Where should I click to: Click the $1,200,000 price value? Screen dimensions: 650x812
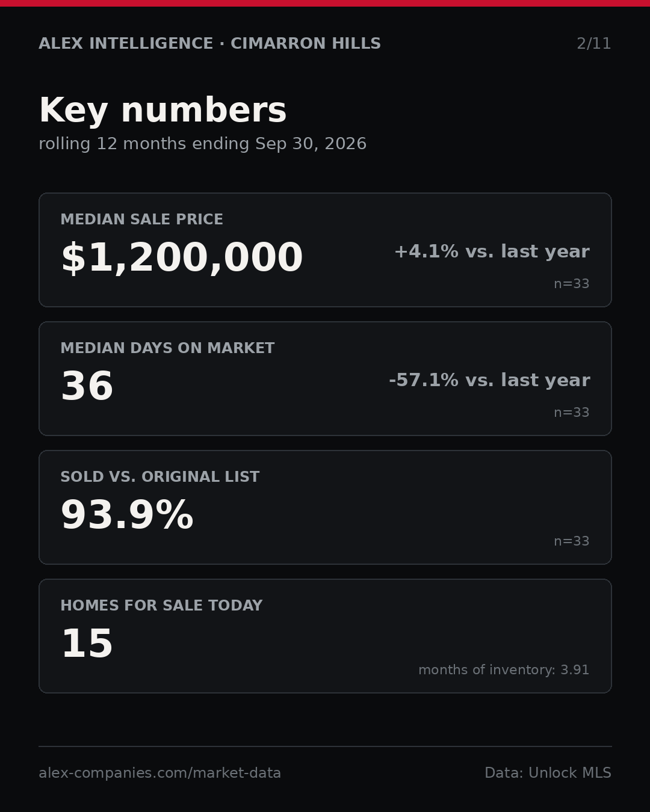coord(182,259)
